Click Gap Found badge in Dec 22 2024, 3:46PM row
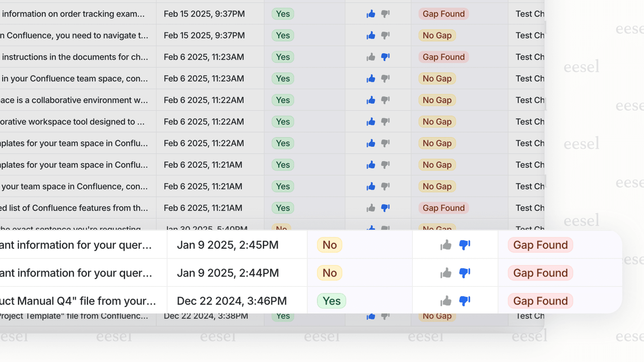Viewport: 644px width, 362px height. tap(540, 301)
